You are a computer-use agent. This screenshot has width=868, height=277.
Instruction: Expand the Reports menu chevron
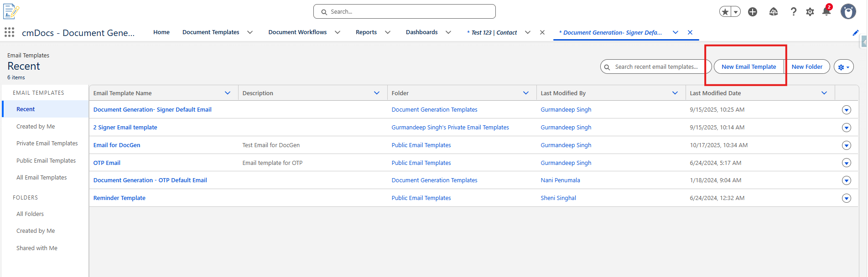click(x=388, y=32)
